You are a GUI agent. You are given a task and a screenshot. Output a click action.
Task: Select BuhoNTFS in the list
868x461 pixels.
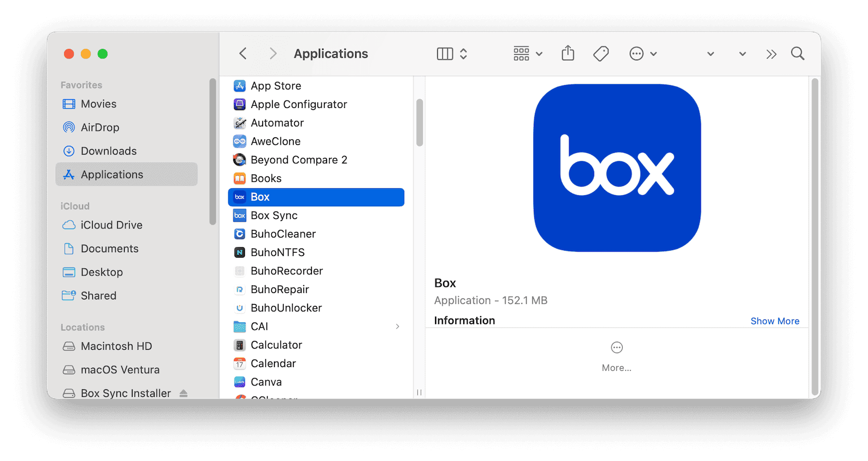[316, 252]
